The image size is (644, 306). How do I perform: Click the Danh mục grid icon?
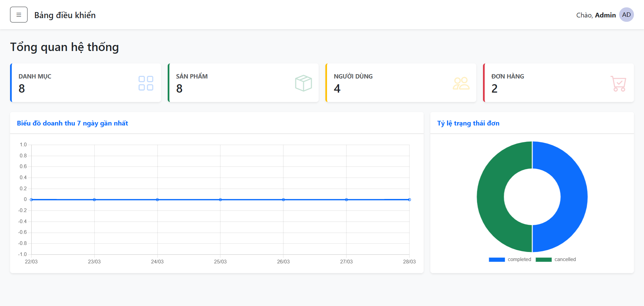pyautogui.click(x=146, y=83)
